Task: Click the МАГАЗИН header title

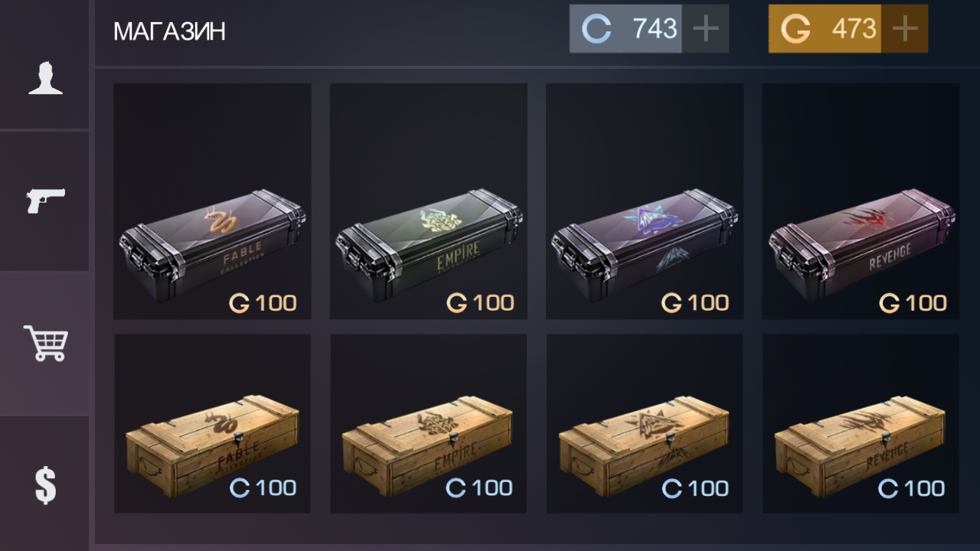Action: [169, 31]
